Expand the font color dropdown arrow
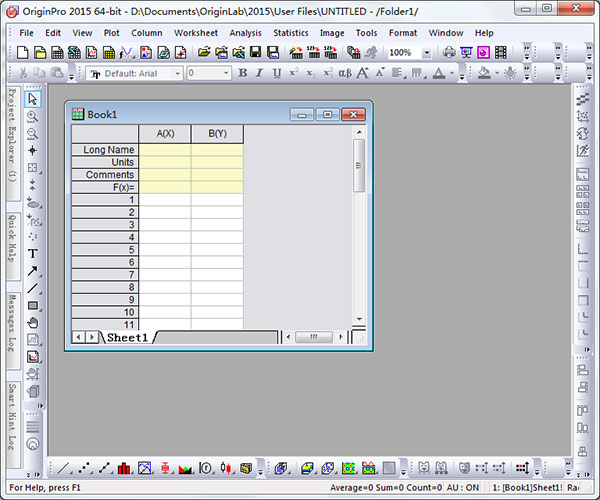 coord(452,73)
